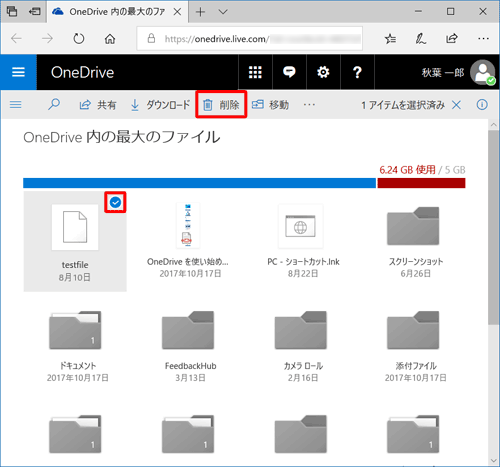The height and width of the screenshot is (467, 500).
Task: Click the 6月26日 date under スクリーンショット
Action: click(416, 274)
